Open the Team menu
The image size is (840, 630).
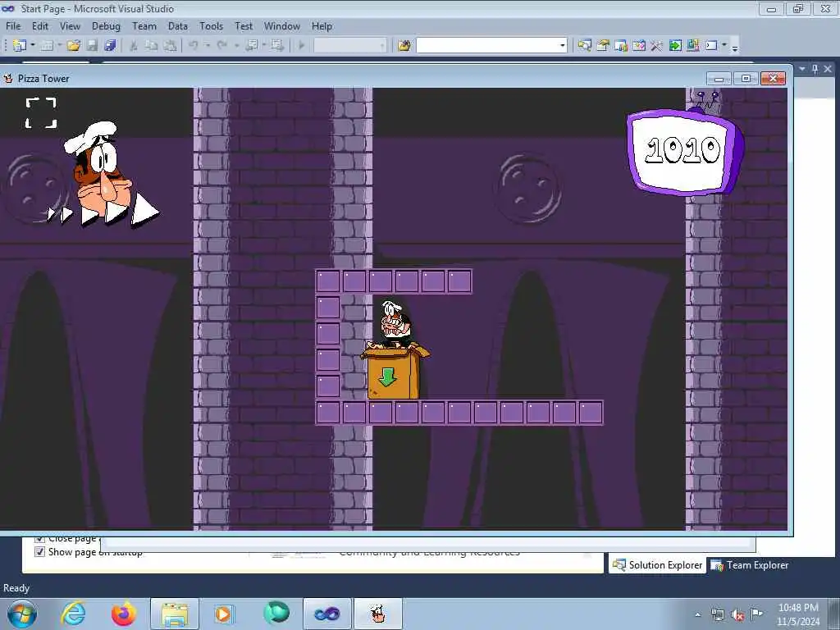pos(144,26)
